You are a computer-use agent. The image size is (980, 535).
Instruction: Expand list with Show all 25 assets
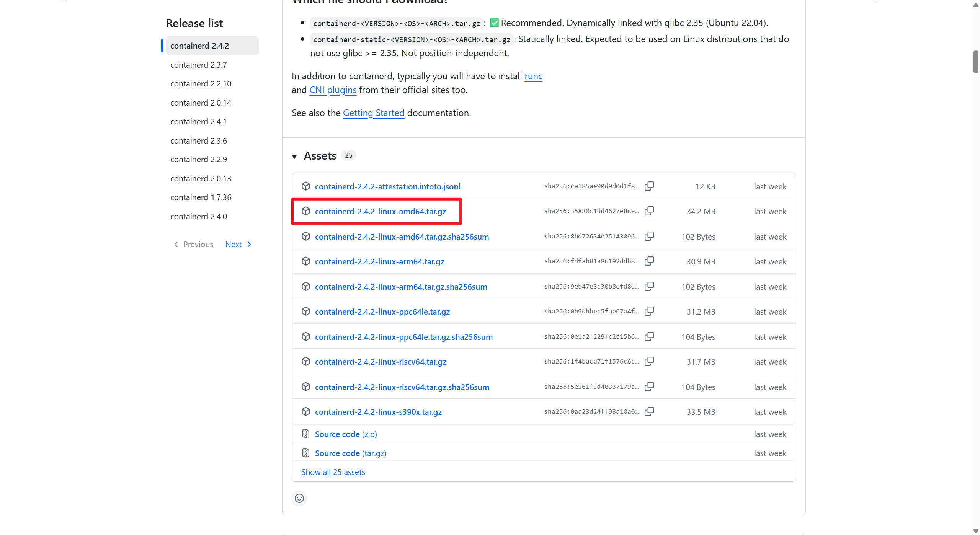[333, 472]
